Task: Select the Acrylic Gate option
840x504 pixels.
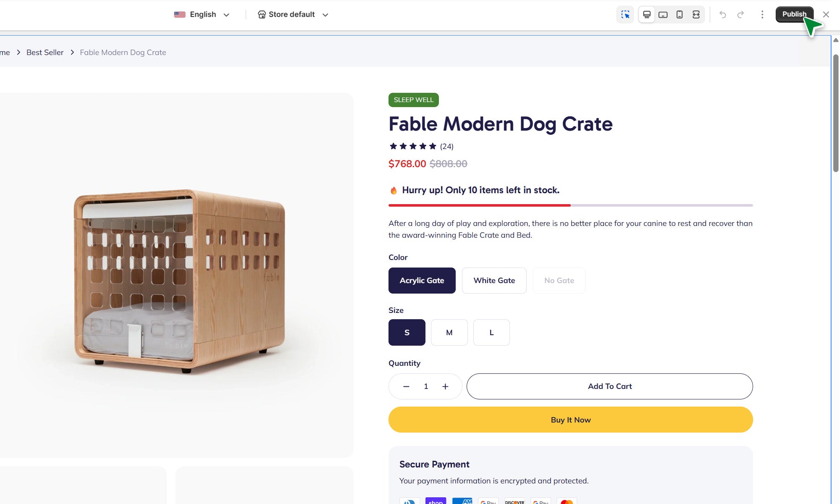Action: [422, 281]
